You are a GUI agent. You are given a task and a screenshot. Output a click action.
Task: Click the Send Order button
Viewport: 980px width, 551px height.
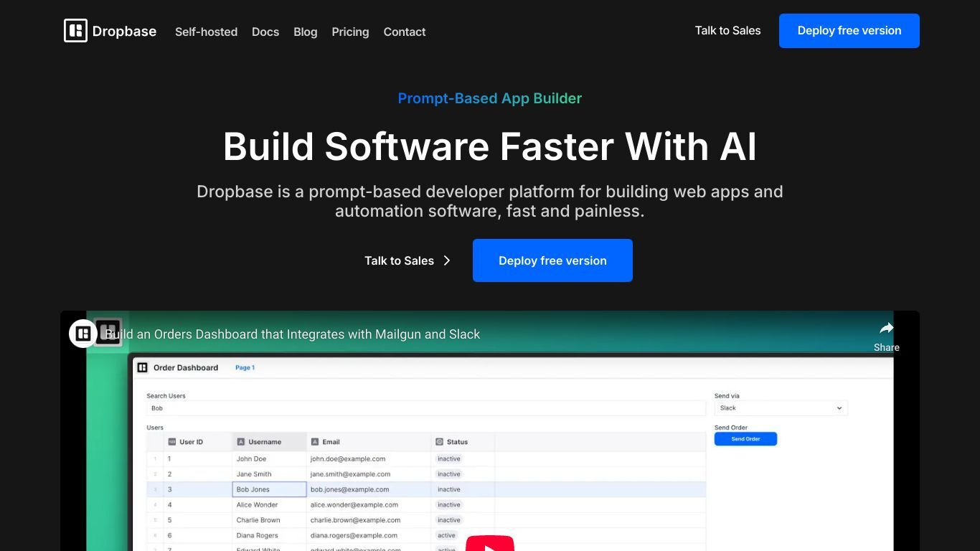click(x=745, y=439)
